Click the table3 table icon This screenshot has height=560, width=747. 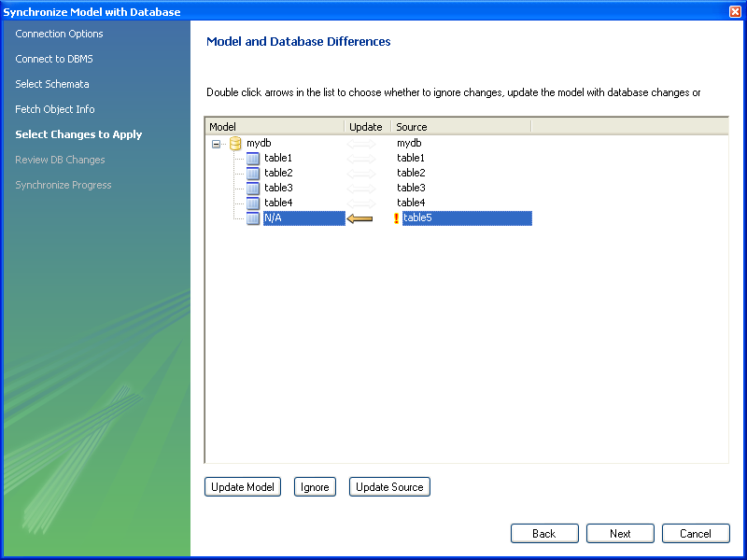tap(253, 189)
